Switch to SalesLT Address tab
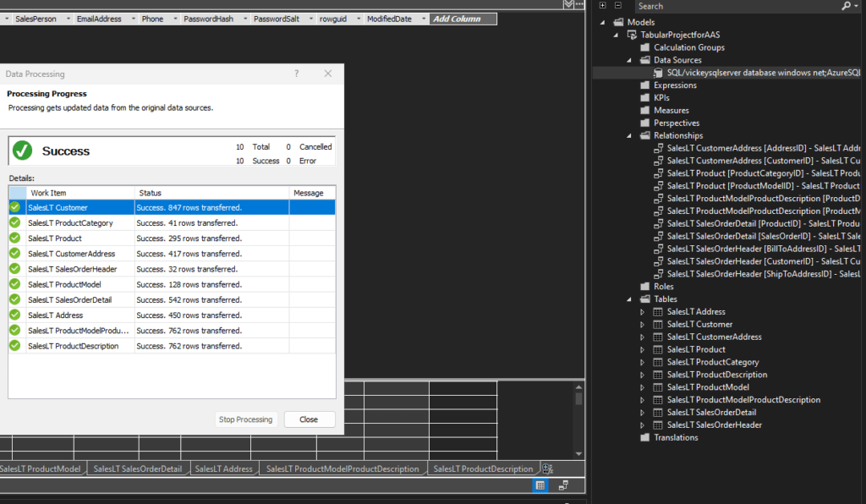Screen dimensions: 866x504 [x=223, y=468]
